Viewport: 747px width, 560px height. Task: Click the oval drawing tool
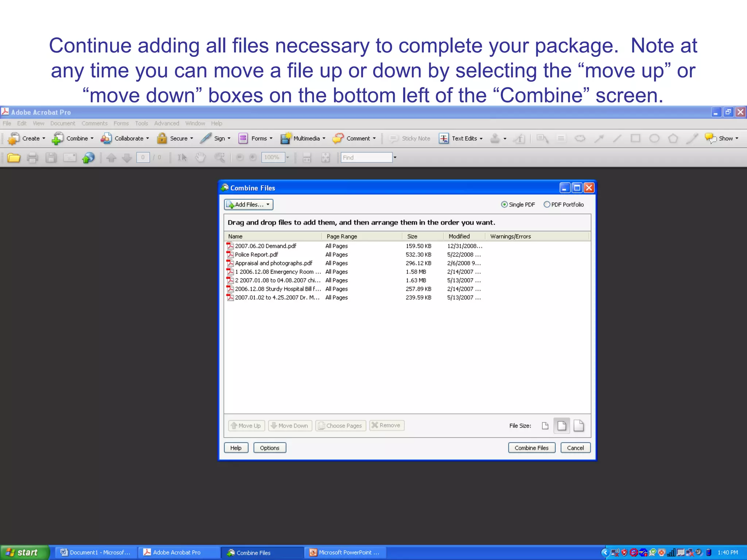(654, 138)
